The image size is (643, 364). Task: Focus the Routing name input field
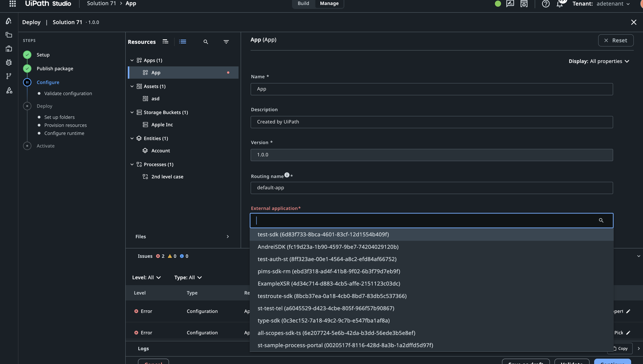[431, 188]
